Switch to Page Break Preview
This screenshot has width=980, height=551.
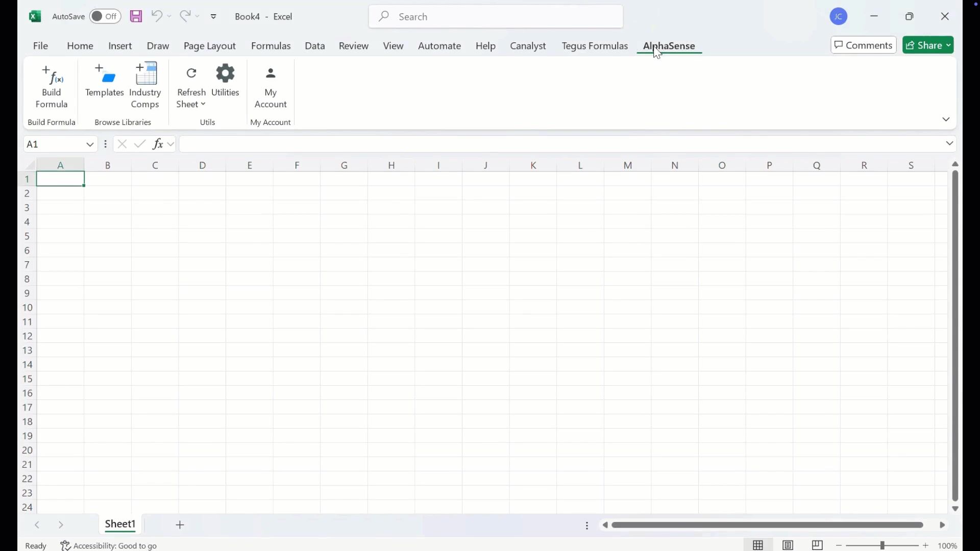[x=817, y=545]
